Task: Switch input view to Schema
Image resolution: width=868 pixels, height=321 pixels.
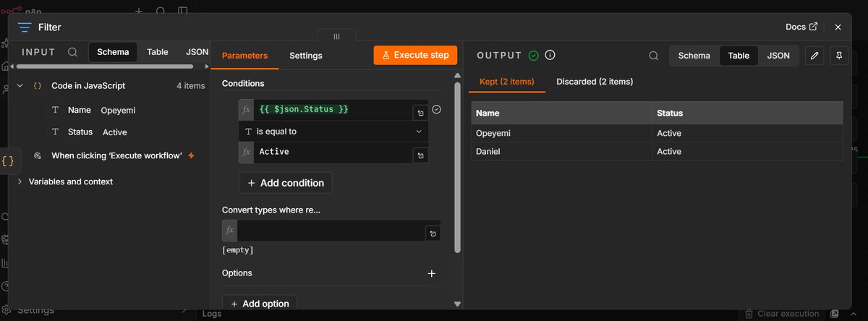Action: (x=113, y=52)
